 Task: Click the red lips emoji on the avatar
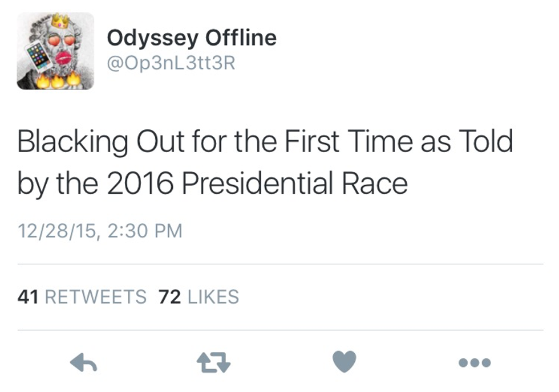[63, 58]
